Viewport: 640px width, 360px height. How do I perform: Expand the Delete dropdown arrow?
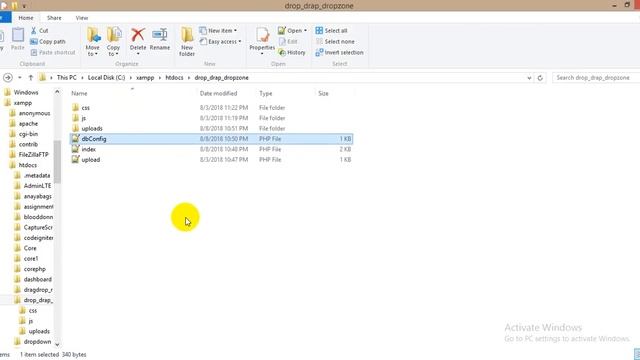coord(138,54)
